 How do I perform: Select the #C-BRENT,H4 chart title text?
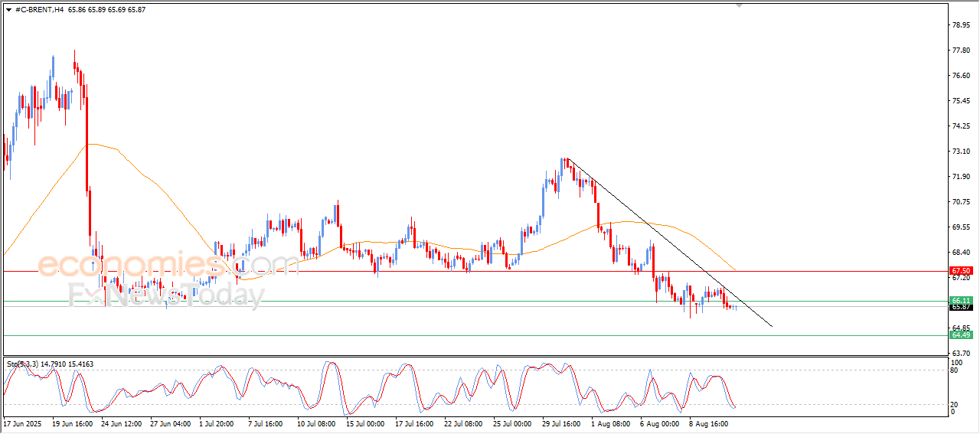coord(39,9)
